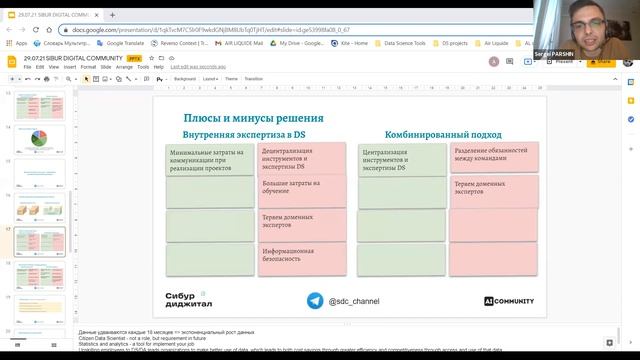Click the cloud document status icon
The height and width of the screenshot is (360, 640).
(171, 58)
